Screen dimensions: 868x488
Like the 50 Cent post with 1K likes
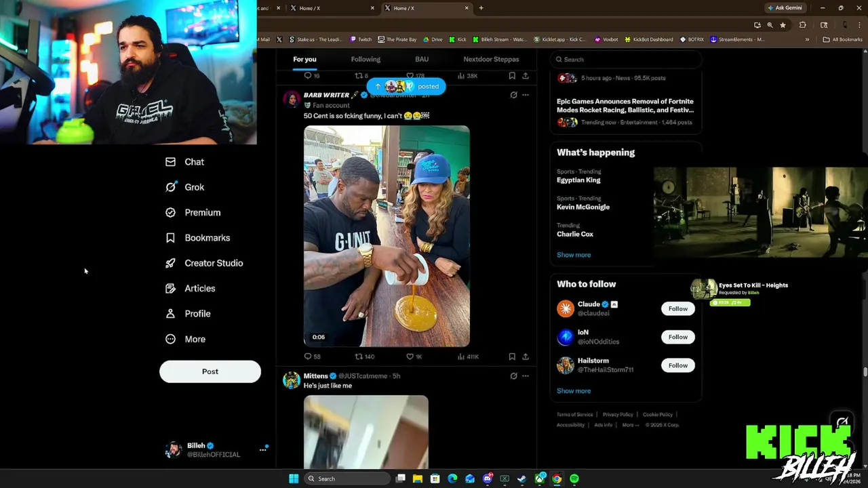click(x=414, y=357)
